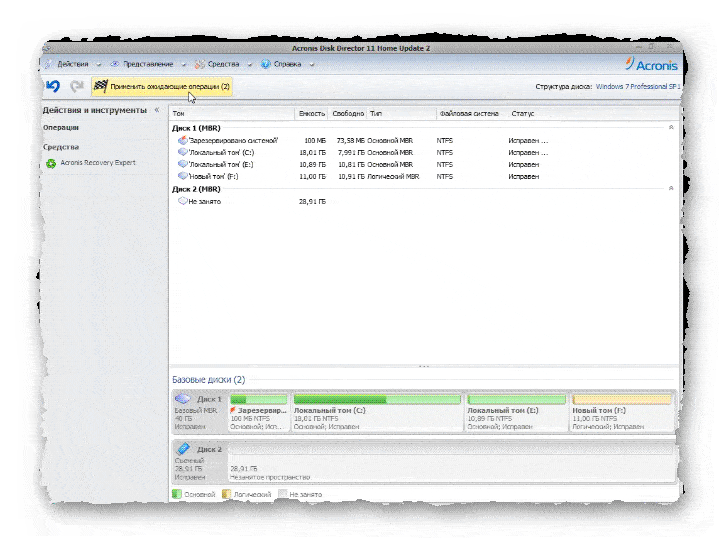Click the volume icon for Локальный том (C:)
Screen dimensions: 723x540
pyautogui.click(x=183, y=152)
